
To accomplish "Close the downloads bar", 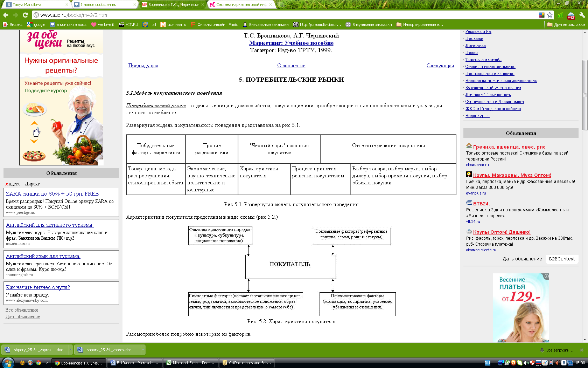I will [582, 350].
